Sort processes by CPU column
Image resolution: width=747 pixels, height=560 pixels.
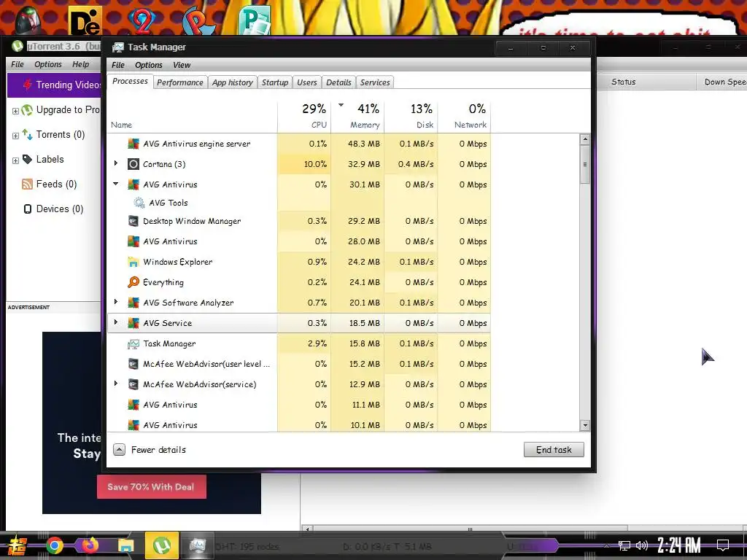304,116
